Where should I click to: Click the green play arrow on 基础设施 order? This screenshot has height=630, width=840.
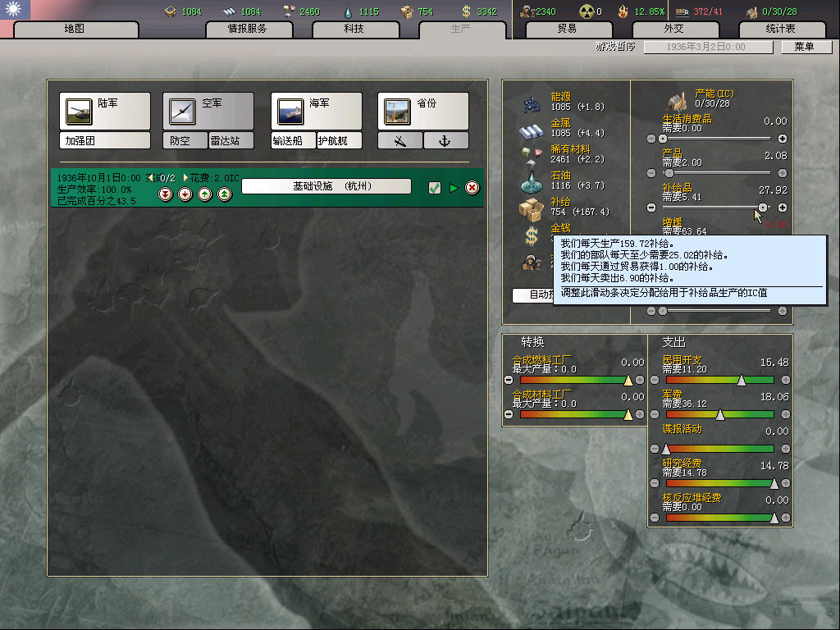pos(454,188)
